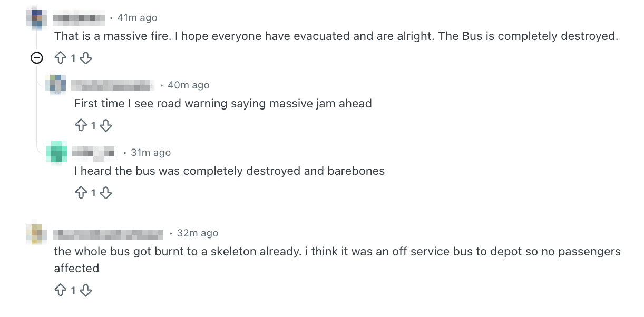The height and width of the screenshot is (317, 644).
Task: Open avatar of the 32m ago commenter
Action: tap(36, 233)
